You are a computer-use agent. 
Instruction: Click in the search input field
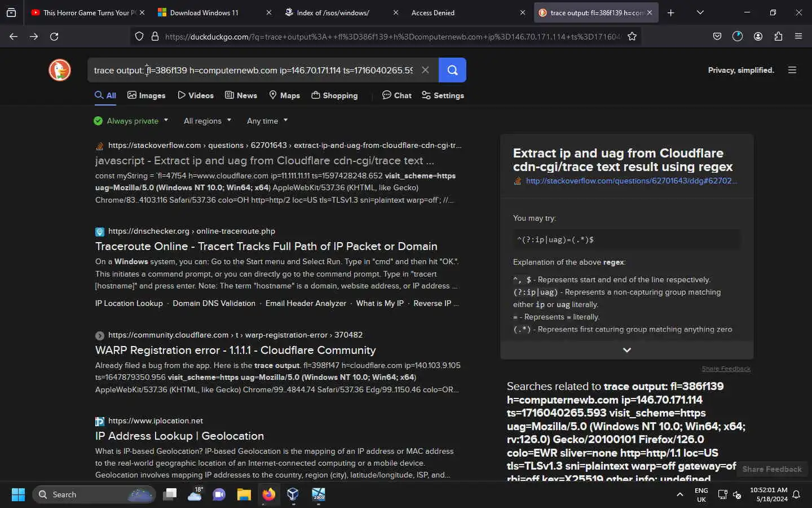(x=254, y=70)
